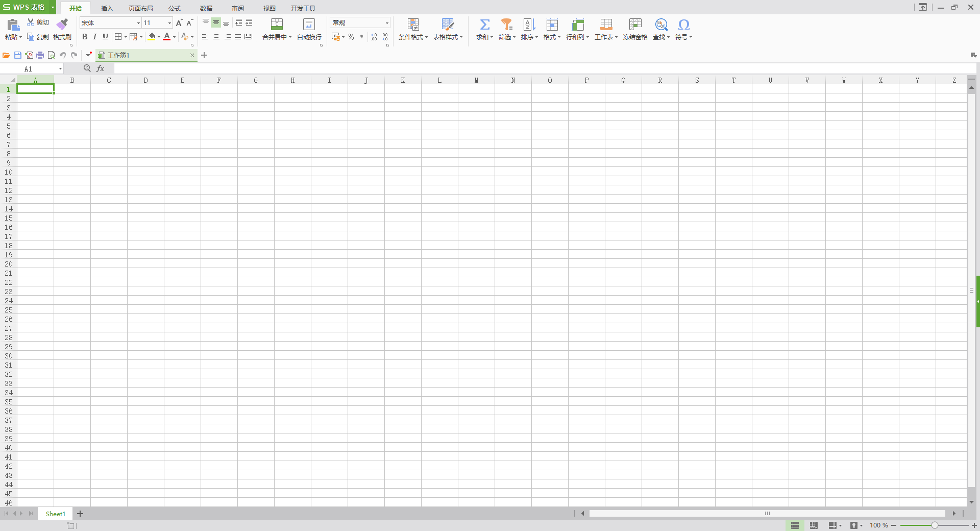
Task: Click the zoom slider handle
Action: 935,525
